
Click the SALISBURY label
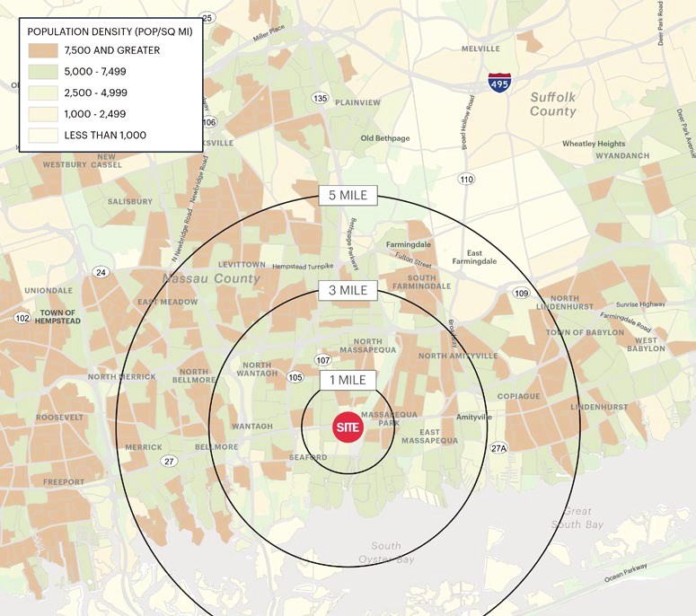(130, 201)
